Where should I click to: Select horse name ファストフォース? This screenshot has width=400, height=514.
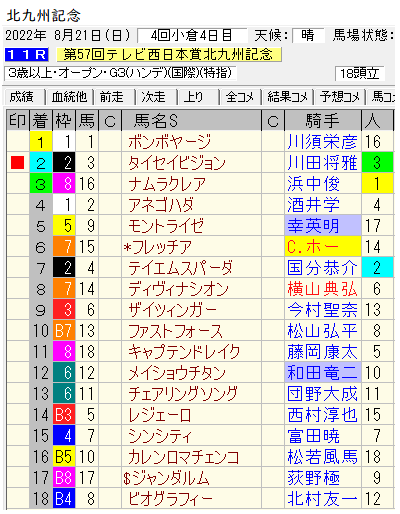(x=175, y=331)
